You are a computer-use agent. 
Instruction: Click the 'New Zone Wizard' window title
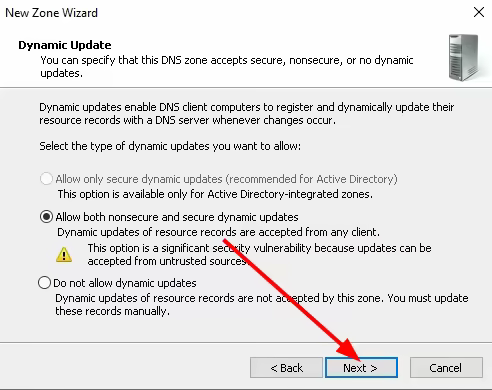tap(51, 13)
